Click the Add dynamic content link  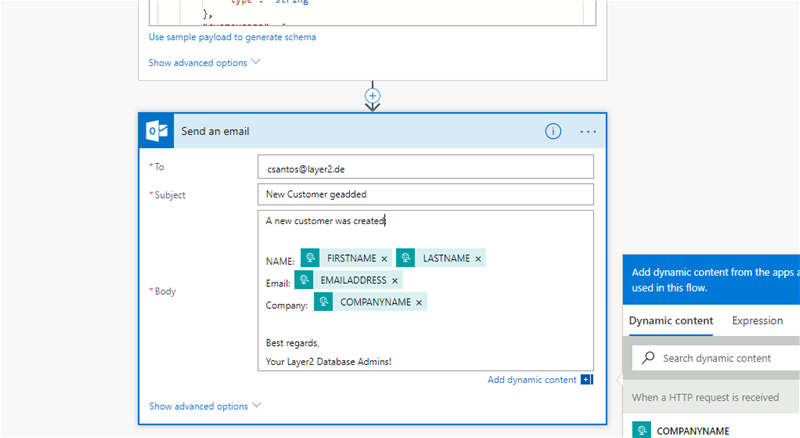(531, 380)
